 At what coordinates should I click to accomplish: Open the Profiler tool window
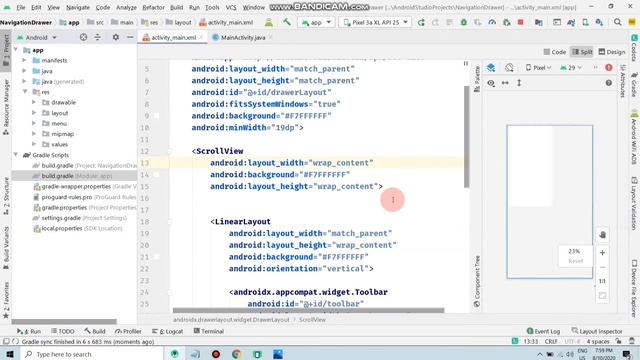tap(128, 331)
